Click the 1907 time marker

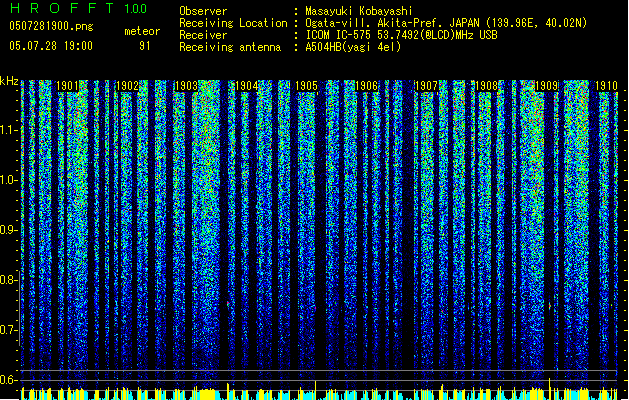tap(426, 86)
